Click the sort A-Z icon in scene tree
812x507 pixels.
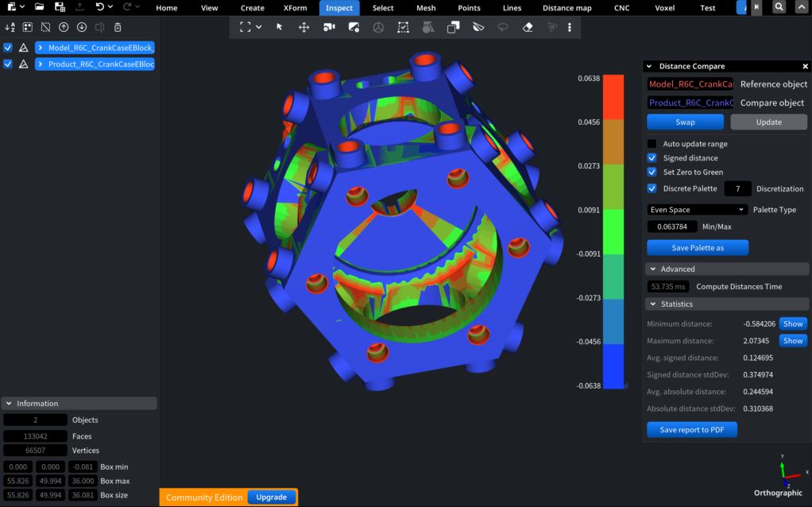[10, 27]
